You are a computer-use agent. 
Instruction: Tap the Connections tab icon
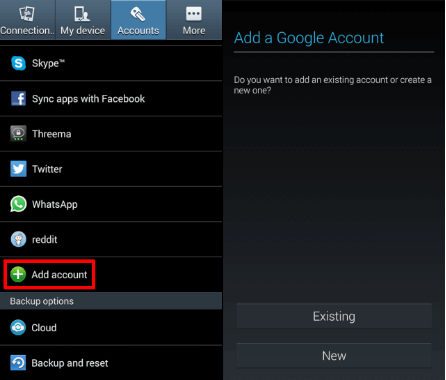(27, 14)
